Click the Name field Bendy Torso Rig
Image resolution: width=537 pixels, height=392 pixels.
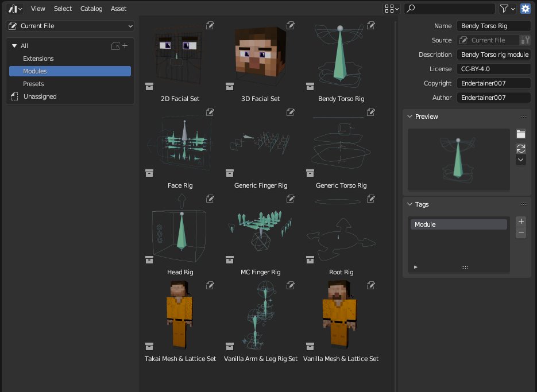tap(493, 26)
